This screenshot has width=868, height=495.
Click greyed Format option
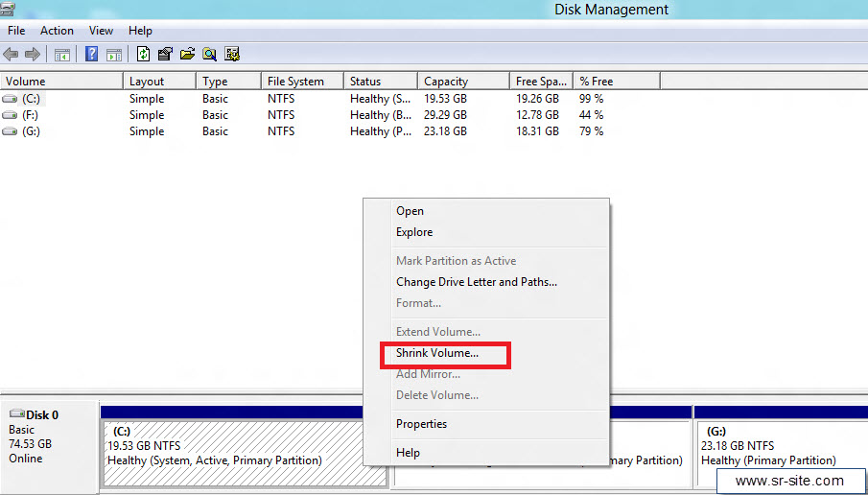418,303
